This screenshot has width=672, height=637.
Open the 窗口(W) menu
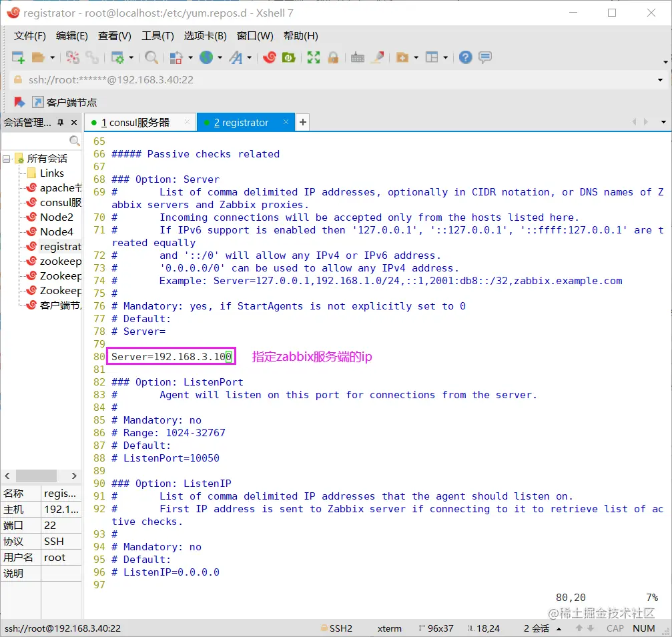255,35
